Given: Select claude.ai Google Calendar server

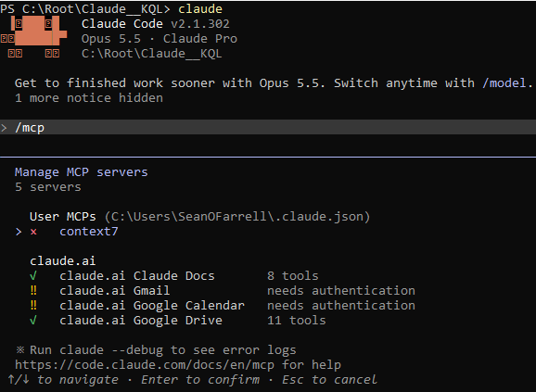Looking at the screenshot, I should 152,305.
